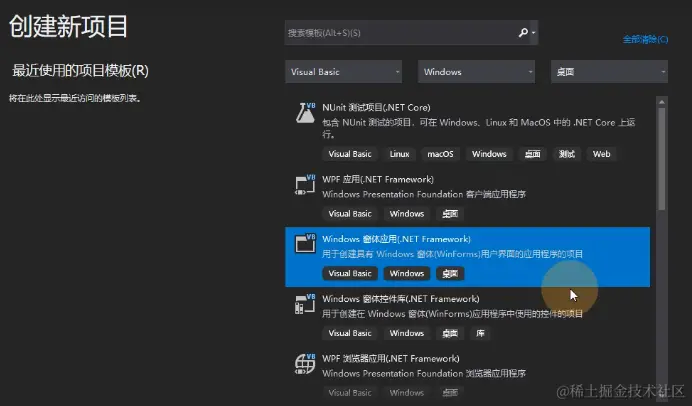Click the WPF application template icon
692x406 pixels.
click(x=305, y=185)
